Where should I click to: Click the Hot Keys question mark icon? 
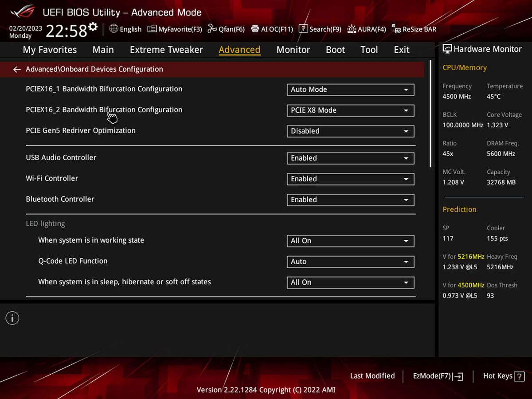pyautogui.click(x=518, y=376)
